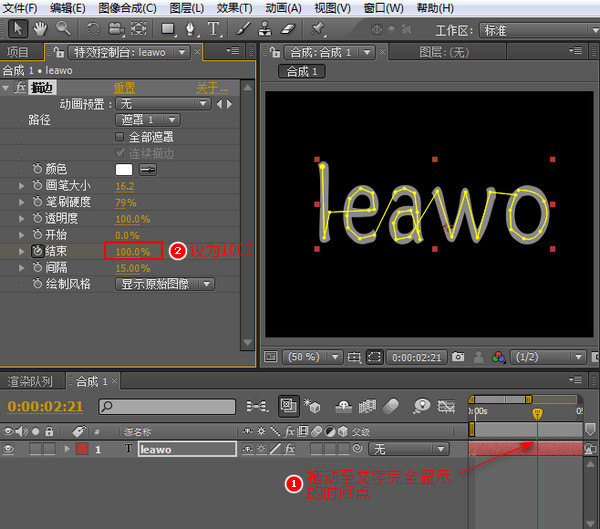Open the 绘制风格 dropdown

pyautogui.click(x=165, y=284)
